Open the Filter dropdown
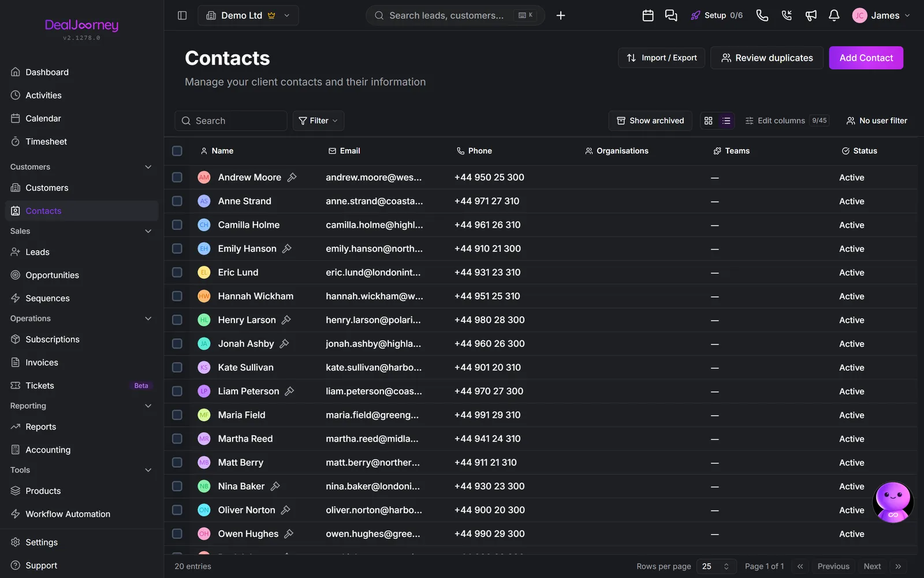Viewport: 924px width, 578px height. pyautogui.click(x=318, y=121)
